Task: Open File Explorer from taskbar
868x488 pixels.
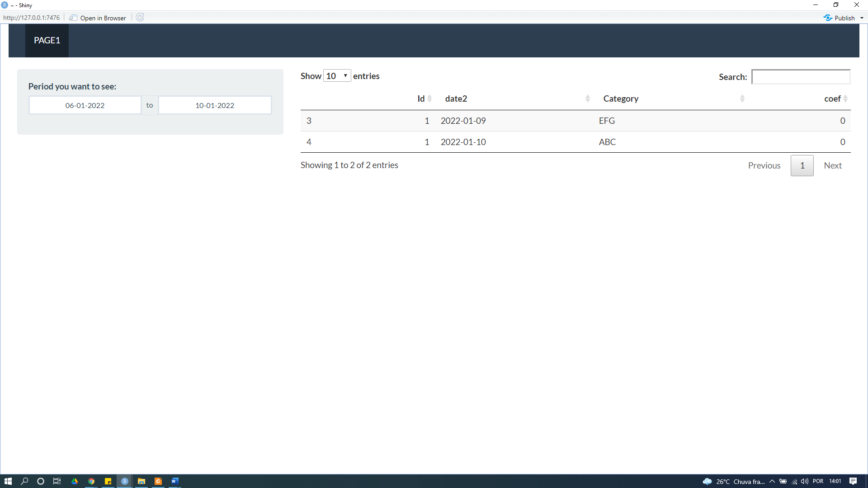Action: pos(142,481)
